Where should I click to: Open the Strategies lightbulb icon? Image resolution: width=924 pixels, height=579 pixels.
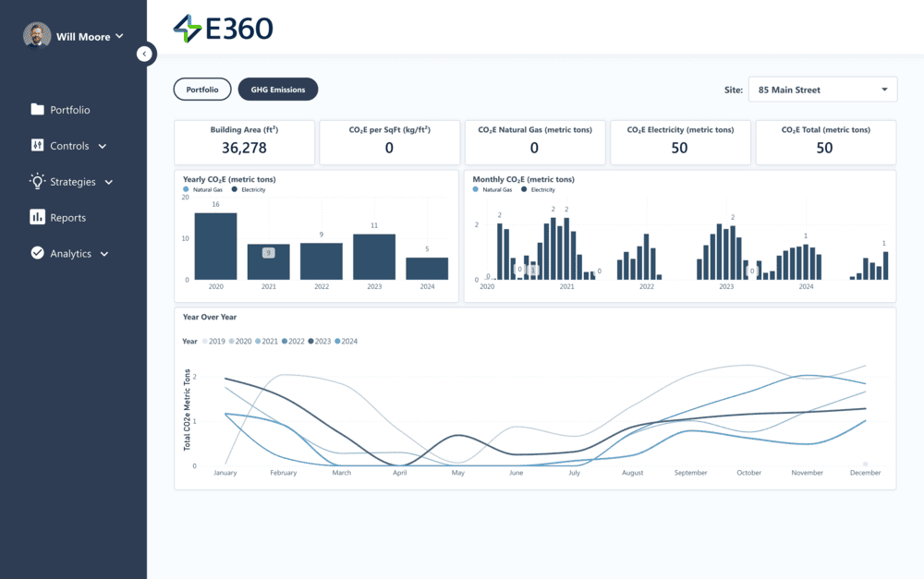pos(38,181)
